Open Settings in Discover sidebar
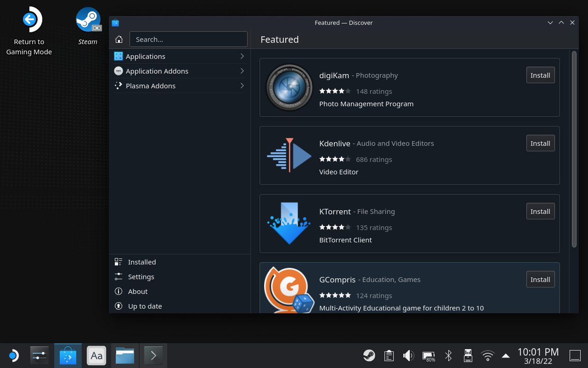588x368 pixels. pos(180,276)
